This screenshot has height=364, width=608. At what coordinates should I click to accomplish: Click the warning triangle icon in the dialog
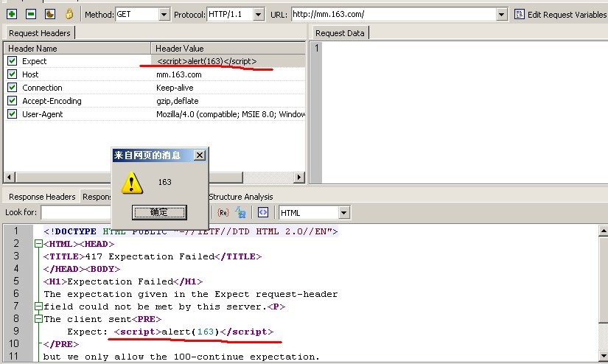pyautogui.click(x=132, y=183)
